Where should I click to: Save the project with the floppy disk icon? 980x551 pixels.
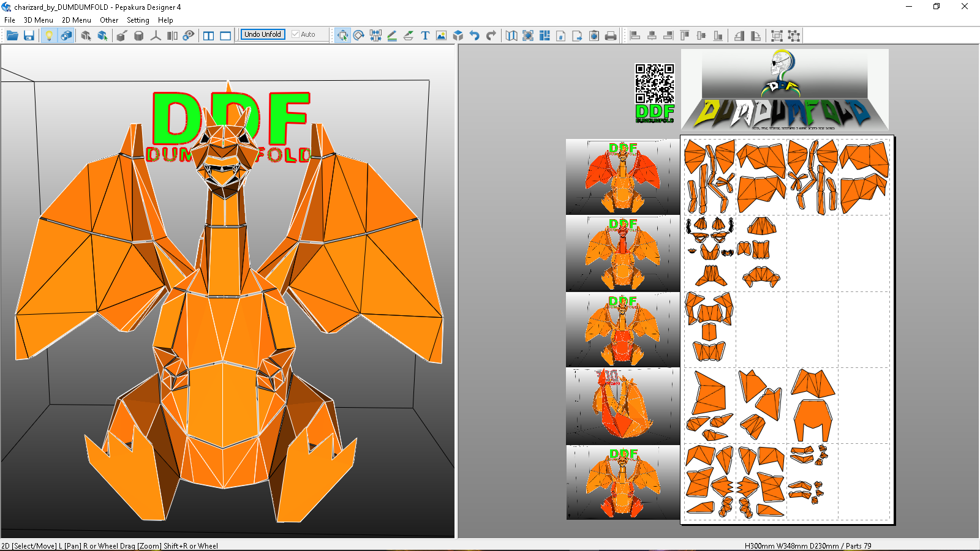[29, 36]
